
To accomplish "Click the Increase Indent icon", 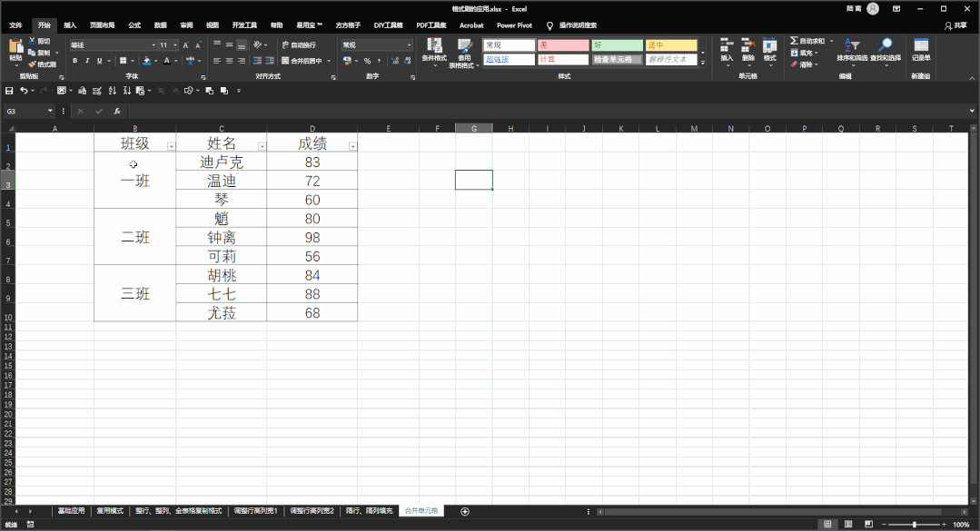I will click(x=270, y=61).
